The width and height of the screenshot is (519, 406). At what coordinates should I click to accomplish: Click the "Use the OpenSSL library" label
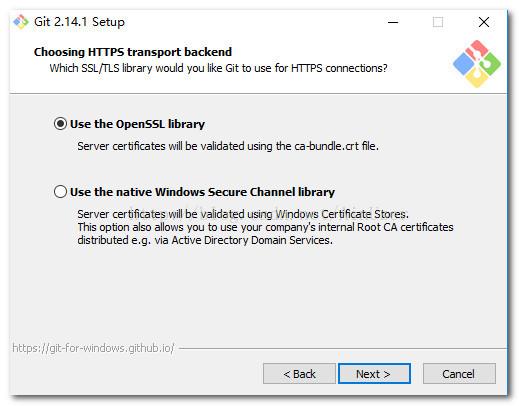[x=137, y=124]
